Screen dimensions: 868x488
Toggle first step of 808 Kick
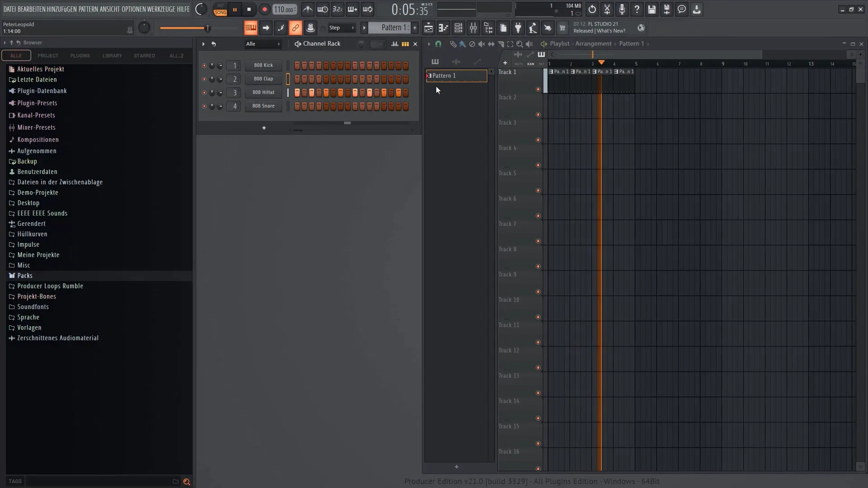click(297, 66)
